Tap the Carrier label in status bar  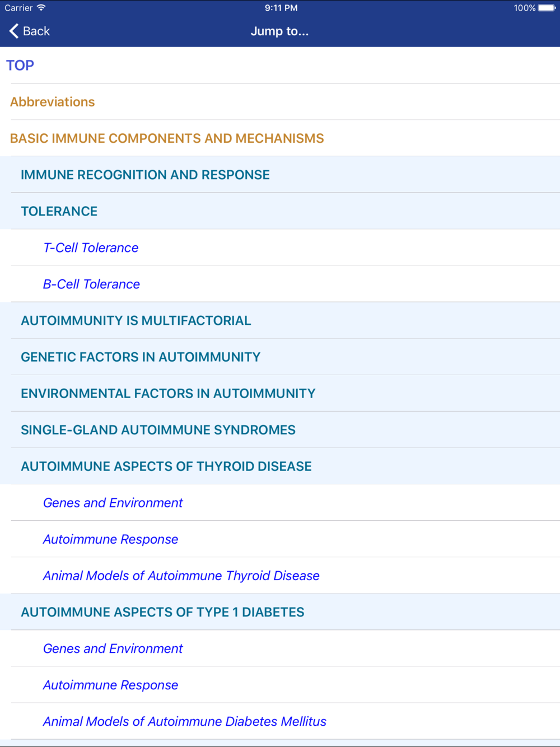coord(18,8)
